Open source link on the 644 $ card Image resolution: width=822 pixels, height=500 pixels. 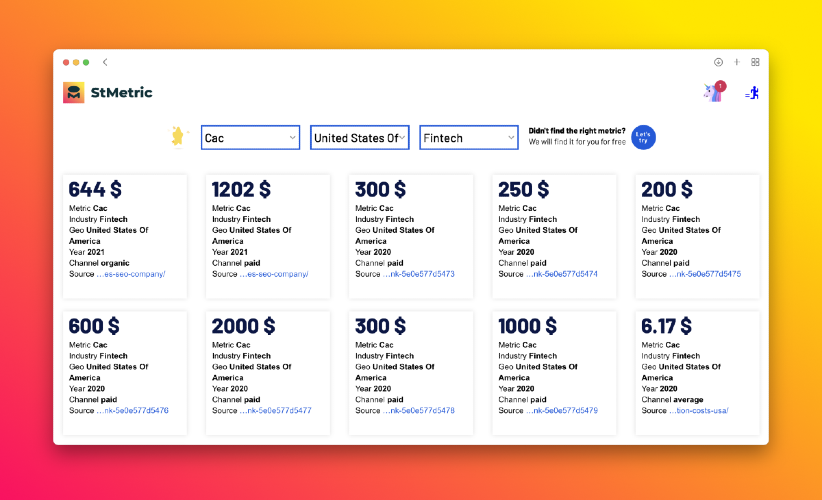pos(131,274)
